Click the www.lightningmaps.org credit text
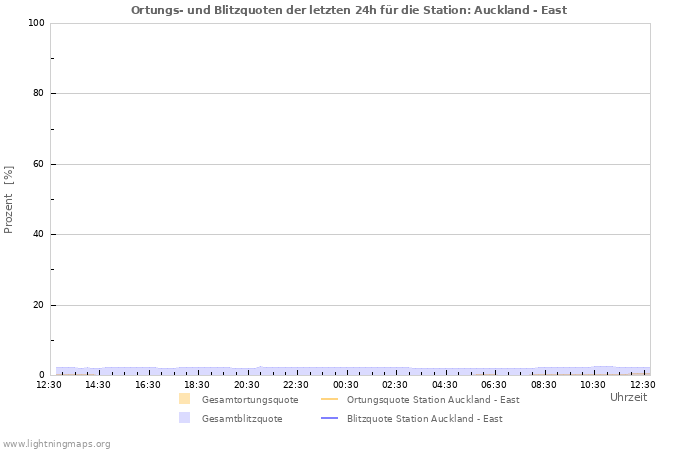Viewport: 700px width, 450px height. click(x=57, y=444)
